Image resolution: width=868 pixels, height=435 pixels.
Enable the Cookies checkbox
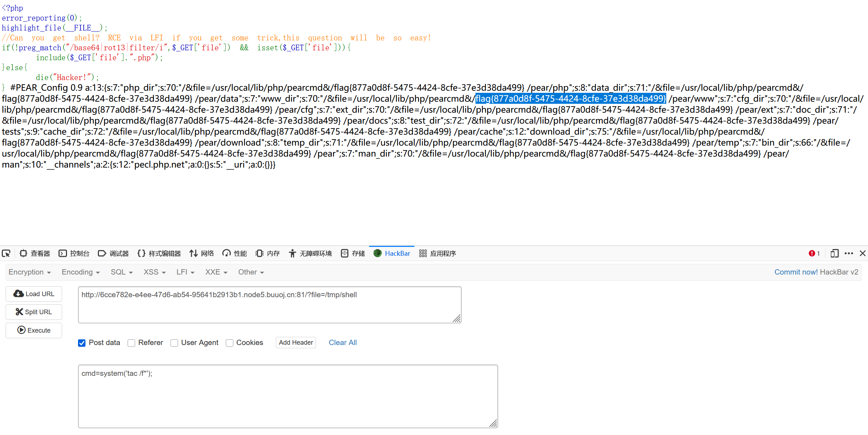point(230,343)
